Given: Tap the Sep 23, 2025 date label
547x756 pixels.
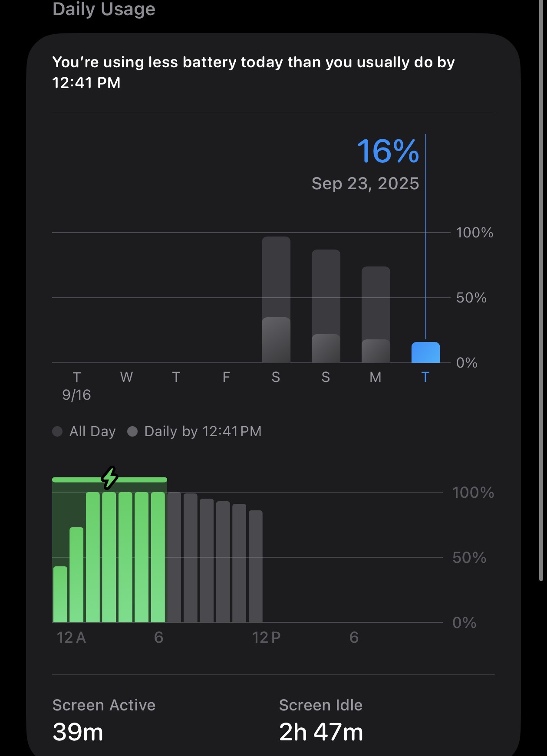Looking at the screenshot, I should tap(366, 184).
